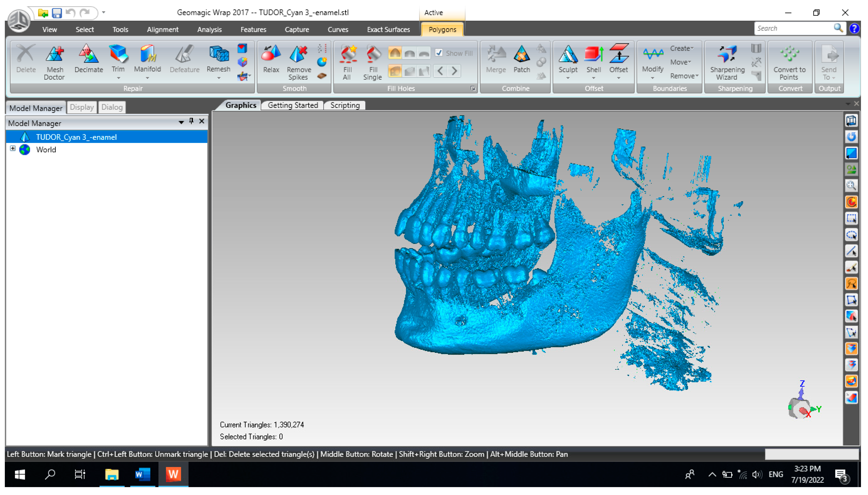Open the Analysis ribbon tab
The width and height of the screenshot is (868, 495).
pyautogui.click(x=209, y=30)
